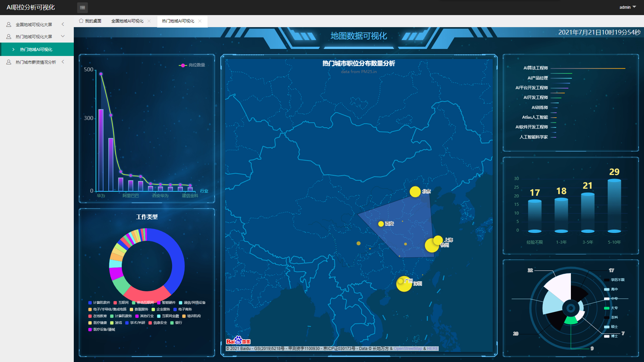Open the OpenStreetMap link
644x362 pixels.
click(x=408, y=349)
